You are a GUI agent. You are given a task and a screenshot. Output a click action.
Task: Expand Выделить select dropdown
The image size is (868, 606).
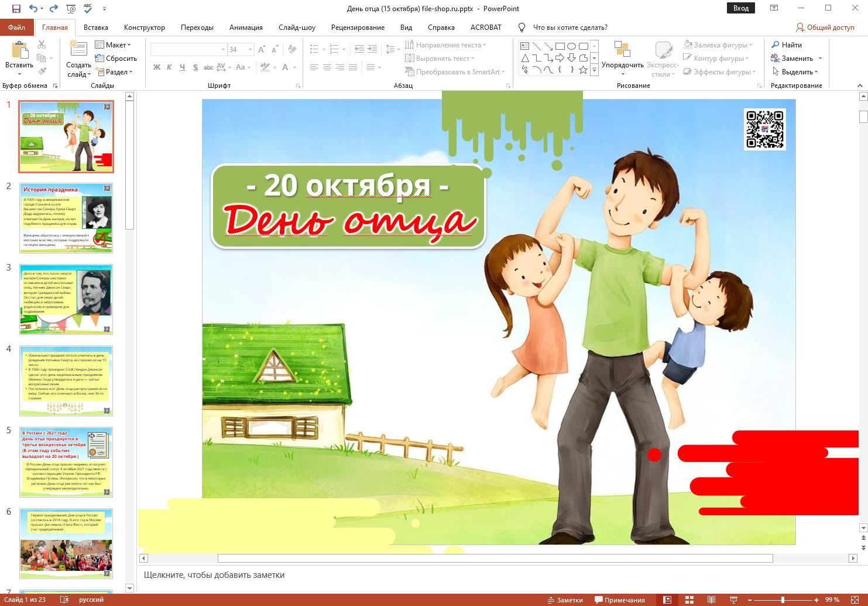[x=795, y=72]
